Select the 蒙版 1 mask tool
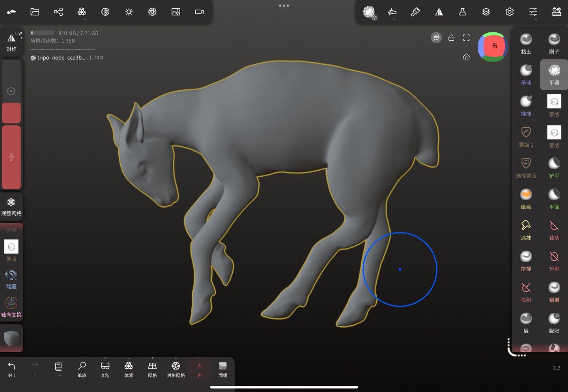This screenshot has height=392, width=568. pos(526,137)
